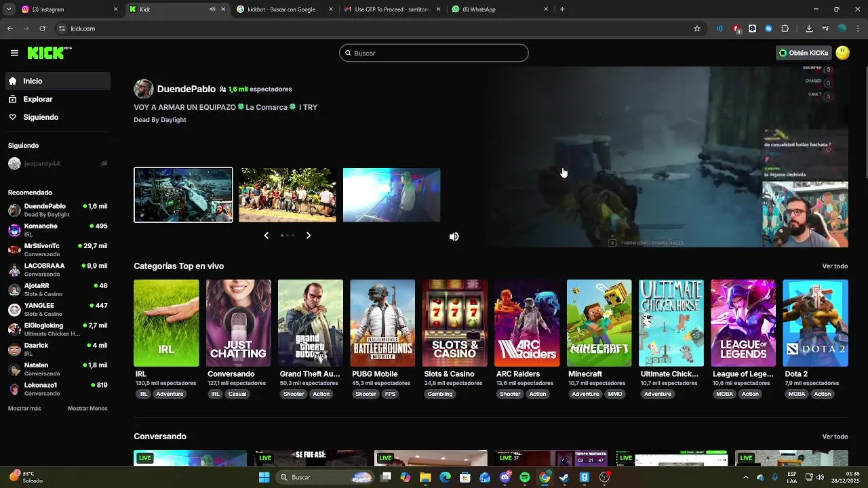Switch to the kickbot Google search tab
This screenshot has height=488, width=868.
(285, 9)
